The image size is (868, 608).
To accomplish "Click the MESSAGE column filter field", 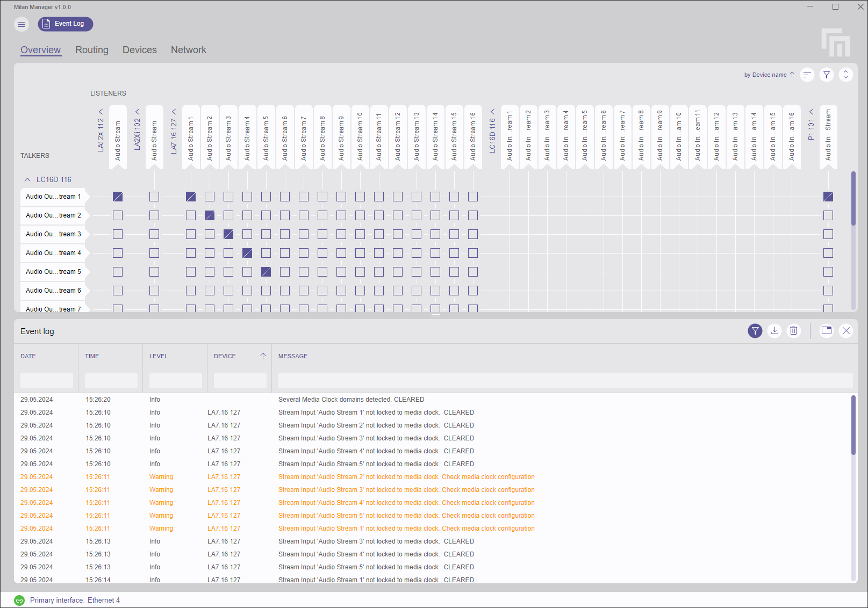I will 565,381.
